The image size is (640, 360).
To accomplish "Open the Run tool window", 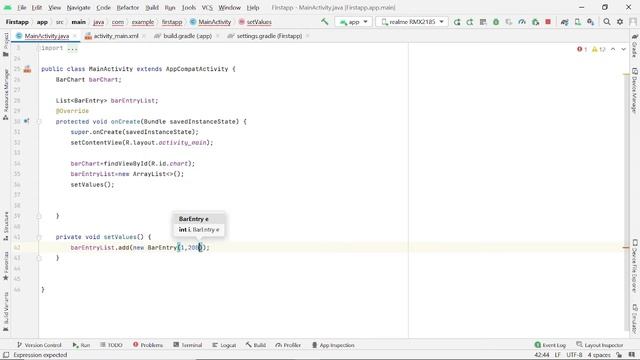I will click(81, 345).
